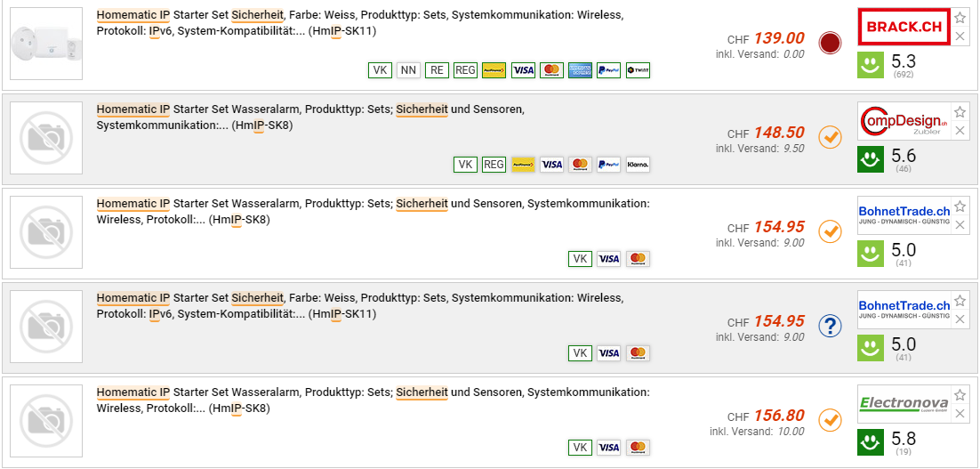The width and height of the screenshot is (980, 469).
Task: Click the green smiley rating for Electronova
Action: 871,441
